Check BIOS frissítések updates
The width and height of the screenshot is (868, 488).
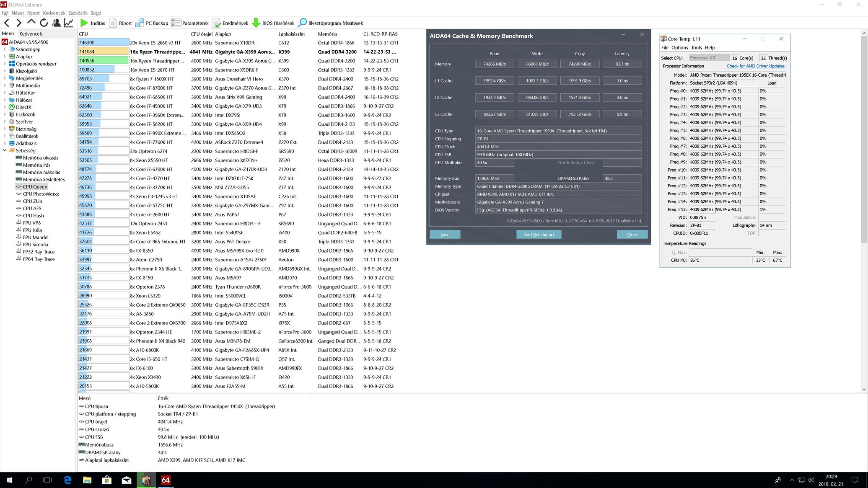(x=273, y=23)
